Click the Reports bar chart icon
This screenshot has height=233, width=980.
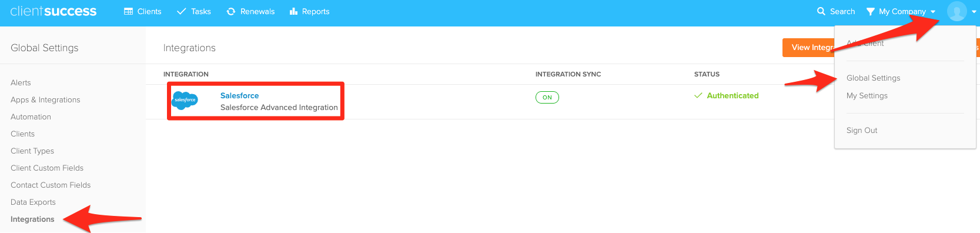[x=294, y=11]
